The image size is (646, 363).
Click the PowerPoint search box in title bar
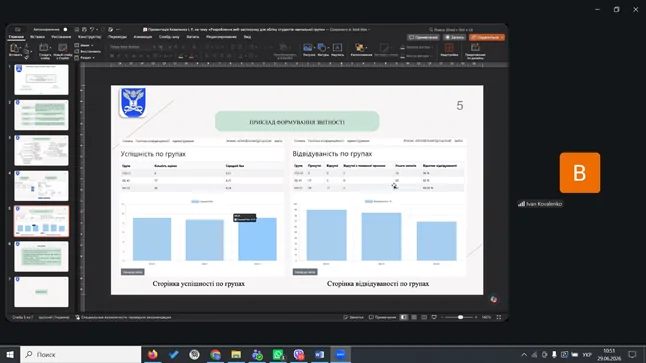tap(451, 30)
